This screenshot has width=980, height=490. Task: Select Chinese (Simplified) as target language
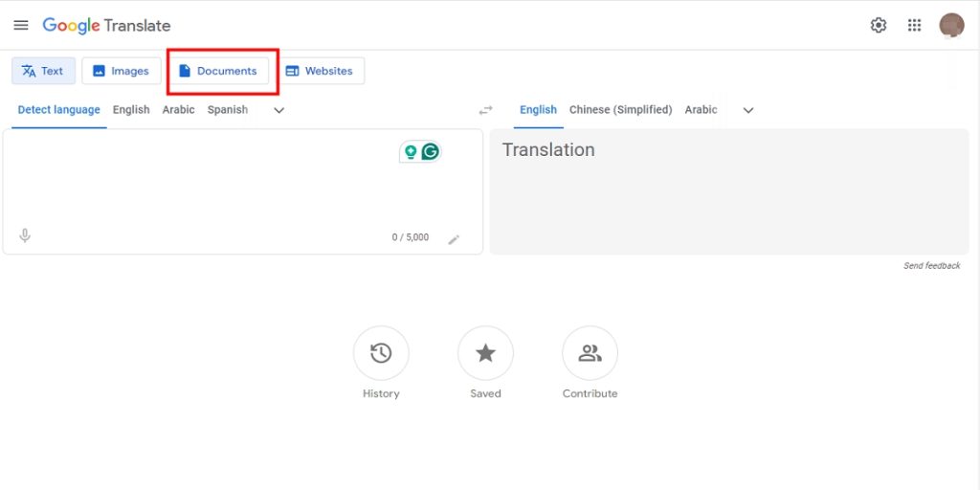(620, 110)
